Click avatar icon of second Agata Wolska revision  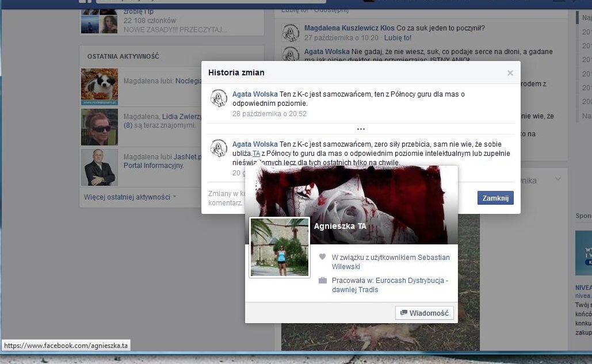(219, 148)
